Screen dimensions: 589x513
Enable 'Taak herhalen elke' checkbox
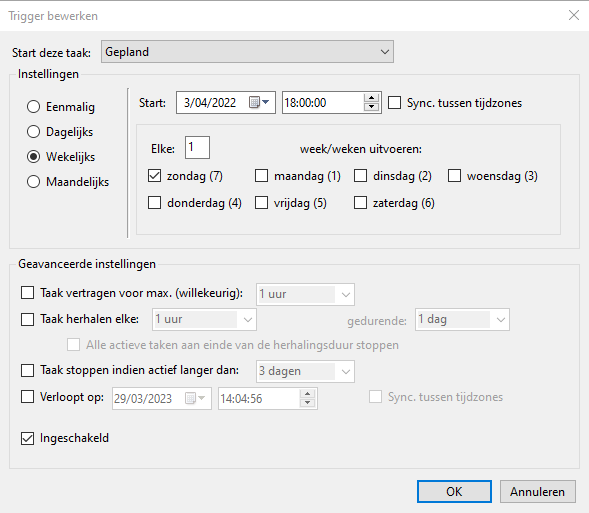pos(27,319)
